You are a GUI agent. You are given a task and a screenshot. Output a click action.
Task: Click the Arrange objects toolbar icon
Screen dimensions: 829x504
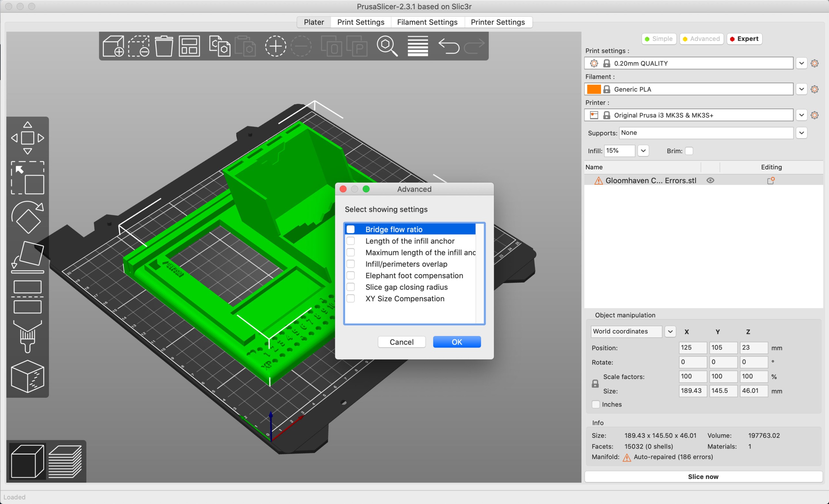[189, 46]
